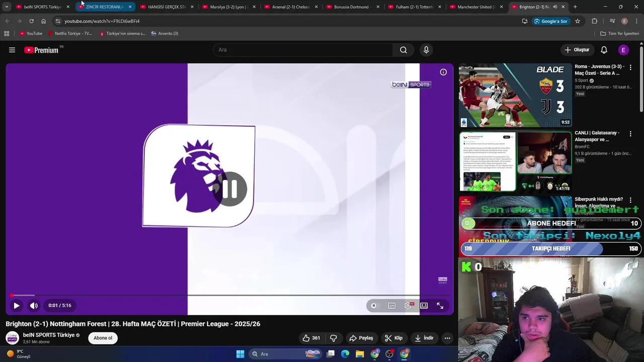Viewport: 644px width, 362px height.
Task: Click the install app icon in address bar
Action: [x=525, y=21]
